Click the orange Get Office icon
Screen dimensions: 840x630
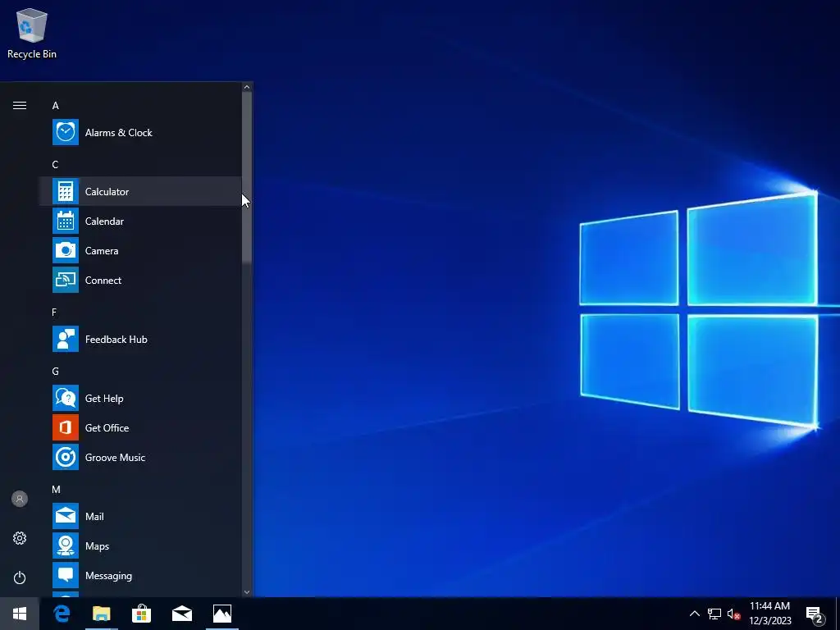pos(66,427)
